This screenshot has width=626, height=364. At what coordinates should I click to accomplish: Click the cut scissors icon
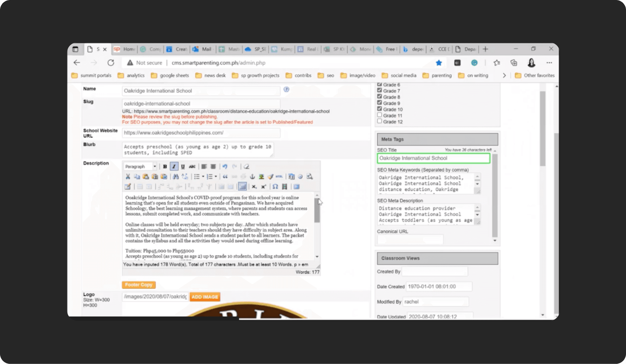[128, 177]
